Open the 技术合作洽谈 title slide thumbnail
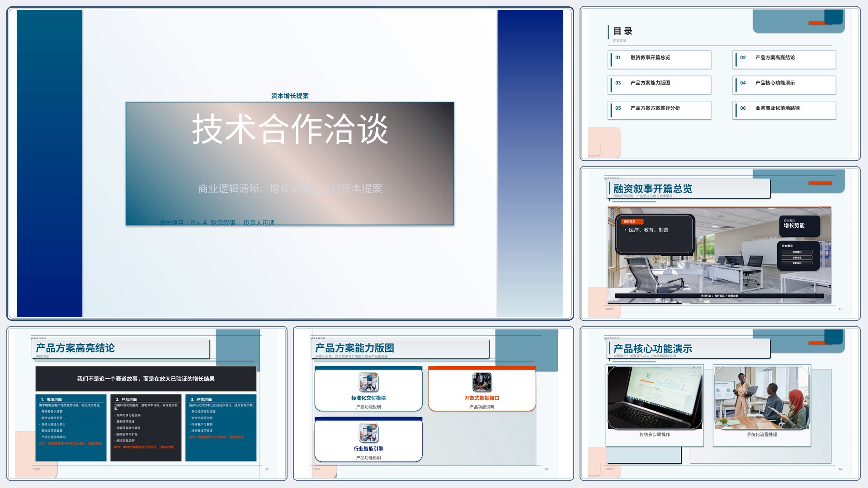Viewport: 868px width, 488px height. pos(290,163)
